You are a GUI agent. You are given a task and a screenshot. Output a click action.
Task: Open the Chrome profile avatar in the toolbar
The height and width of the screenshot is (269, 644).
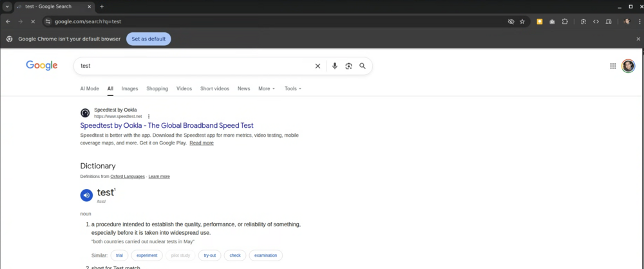point(627,21)
